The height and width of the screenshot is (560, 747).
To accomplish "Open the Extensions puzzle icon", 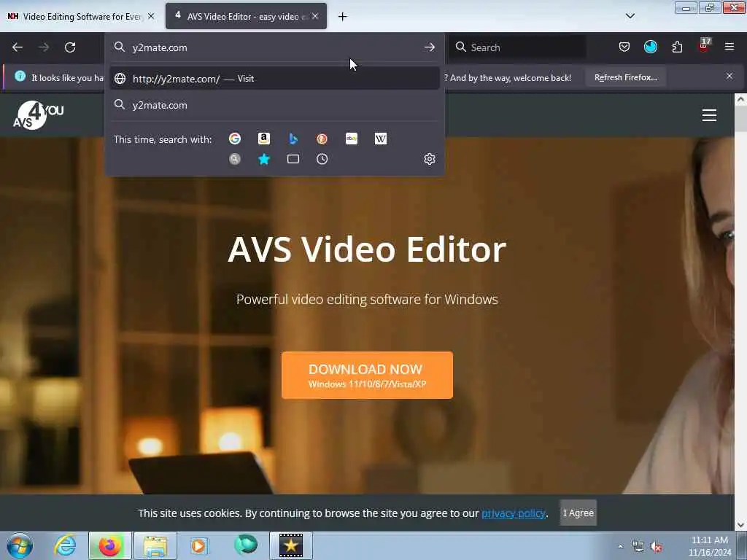I will tap(677, 47).
